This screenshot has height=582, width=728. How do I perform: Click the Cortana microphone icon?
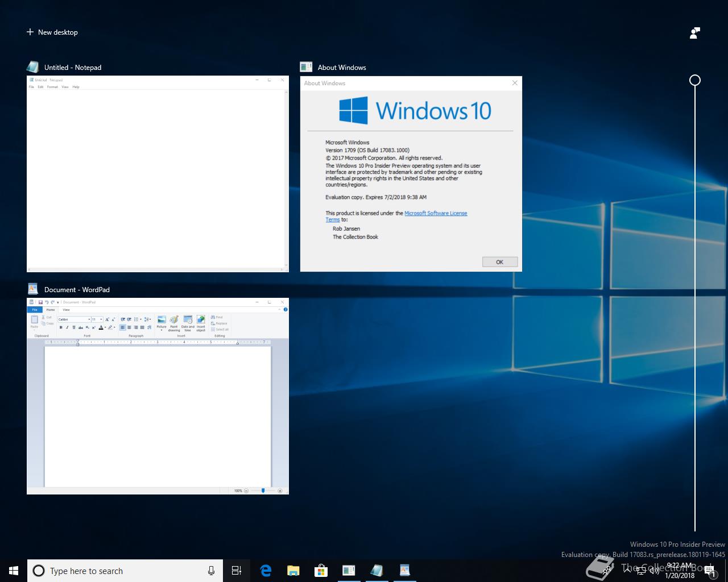coord(211,571)
